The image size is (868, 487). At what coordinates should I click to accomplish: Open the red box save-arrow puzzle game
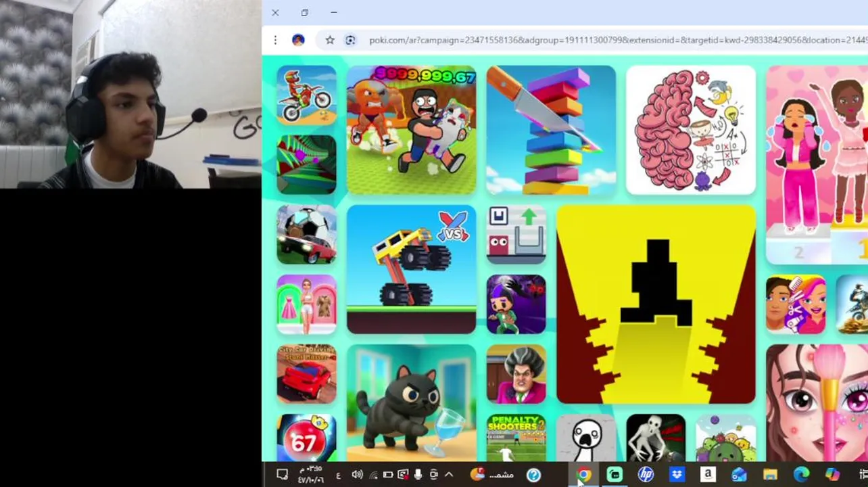click(516, 234)
